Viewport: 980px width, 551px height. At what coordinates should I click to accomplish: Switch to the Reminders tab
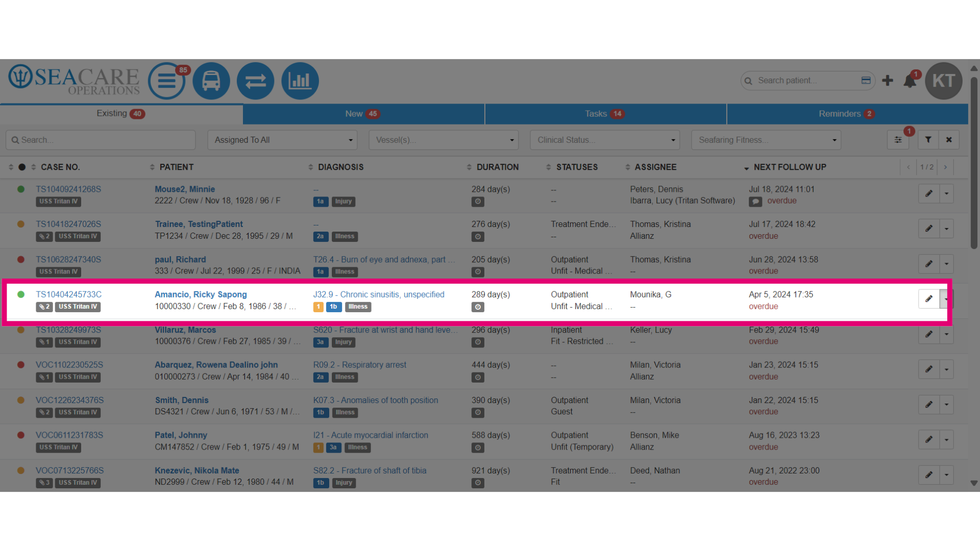click(847, 114)
